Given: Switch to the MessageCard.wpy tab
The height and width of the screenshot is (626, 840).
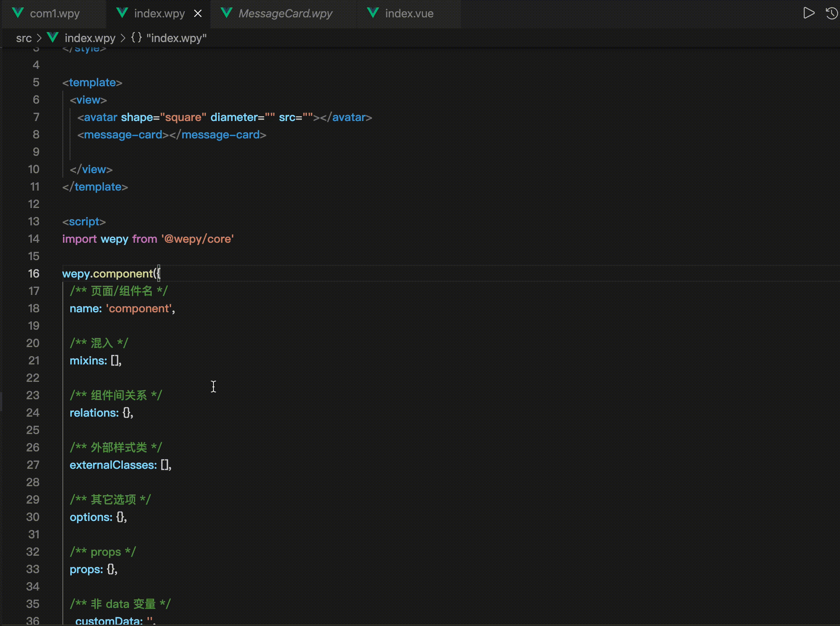Looking at the screenshot, I should (285, 14).
